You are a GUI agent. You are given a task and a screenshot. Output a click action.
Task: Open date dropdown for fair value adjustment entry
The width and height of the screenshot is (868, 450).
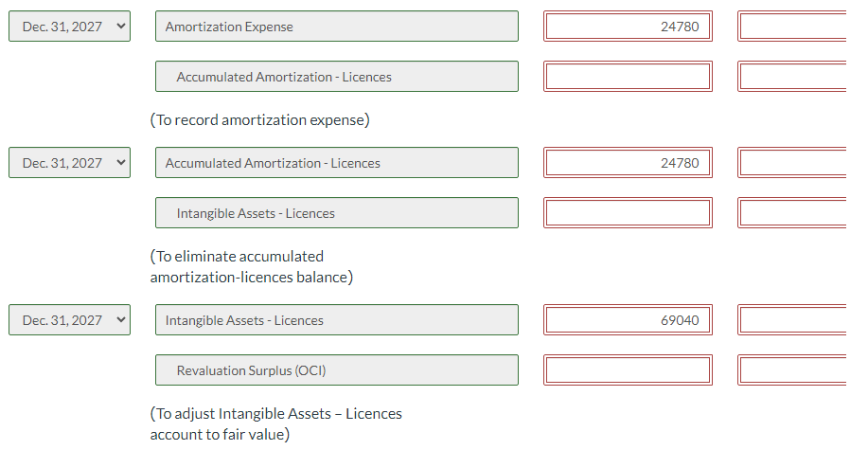(69, 320)
